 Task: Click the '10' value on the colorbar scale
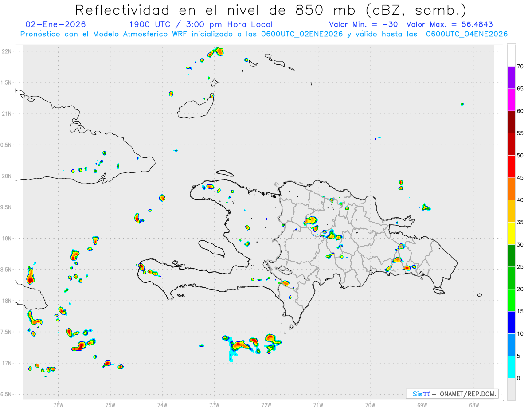tap(520, 334)
